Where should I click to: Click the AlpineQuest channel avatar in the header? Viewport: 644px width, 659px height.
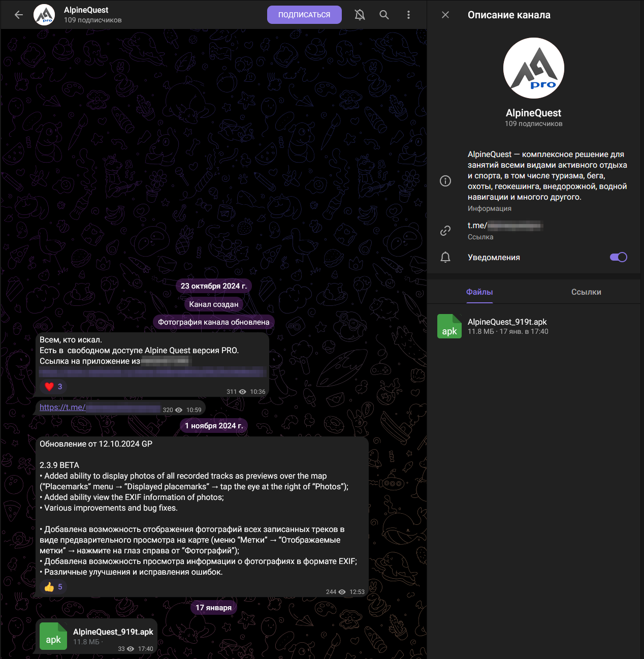point(44,14)
